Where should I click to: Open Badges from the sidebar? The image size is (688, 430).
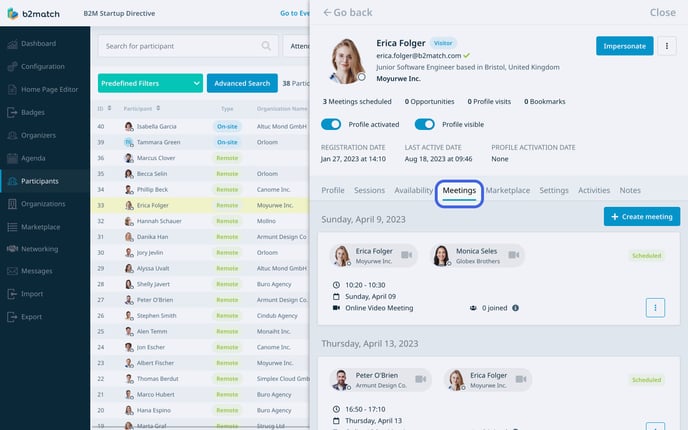[x=11, y=112]
